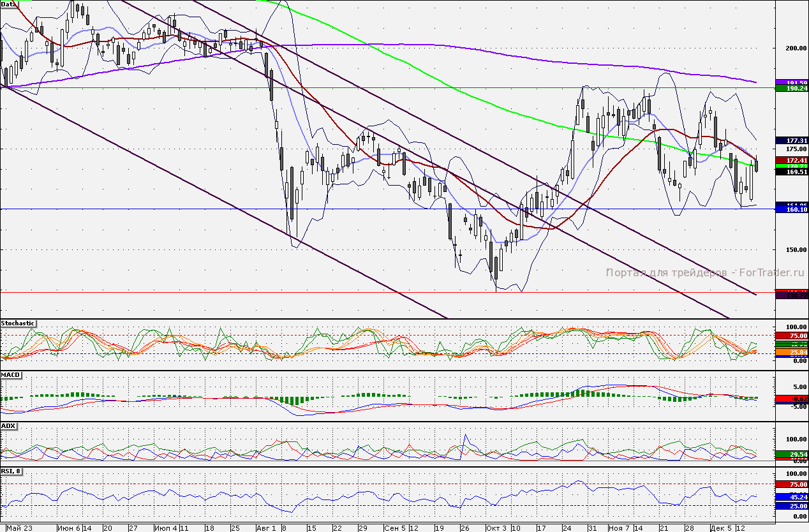Select the green 190.24 price tag
Image resolution: width=809 pixels, height=532 pixels.
click(x=792, y=89)
